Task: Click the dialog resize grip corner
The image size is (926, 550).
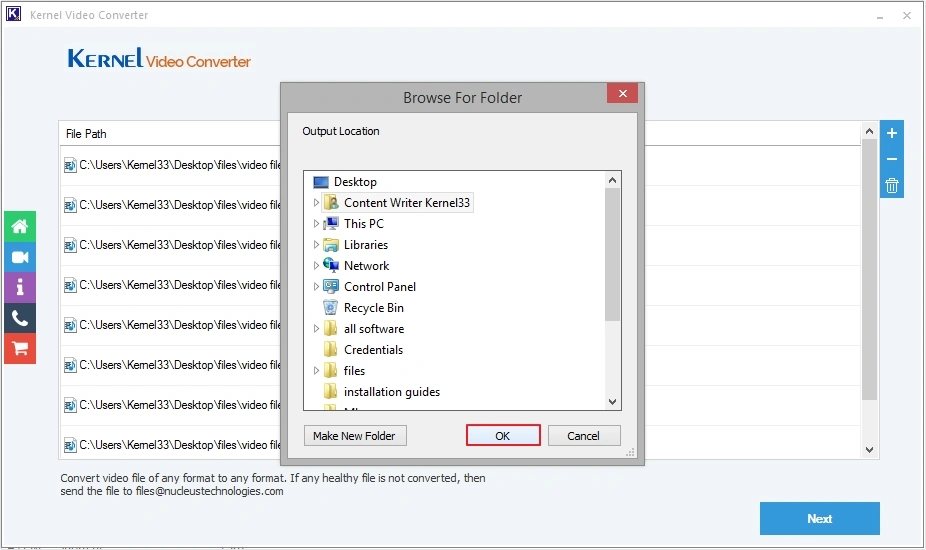Action: click(x=630, y=453)
